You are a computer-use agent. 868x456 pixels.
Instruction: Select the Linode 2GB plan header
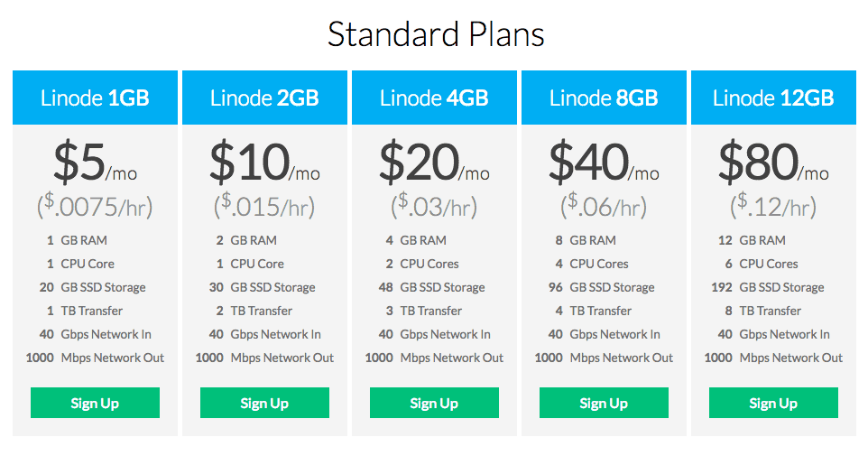(264, 98)
